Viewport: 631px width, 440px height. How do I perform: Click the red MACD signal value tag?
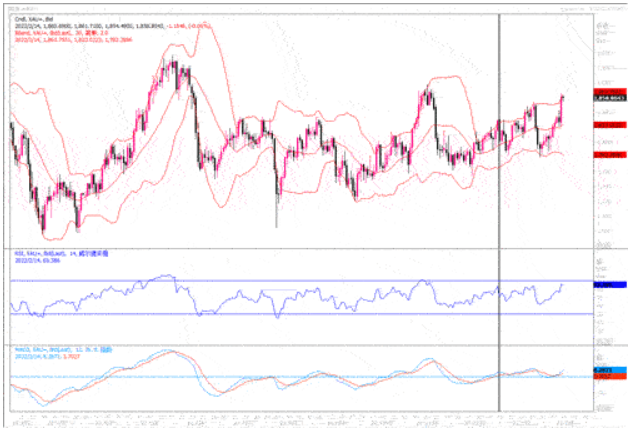pos(609,377)
